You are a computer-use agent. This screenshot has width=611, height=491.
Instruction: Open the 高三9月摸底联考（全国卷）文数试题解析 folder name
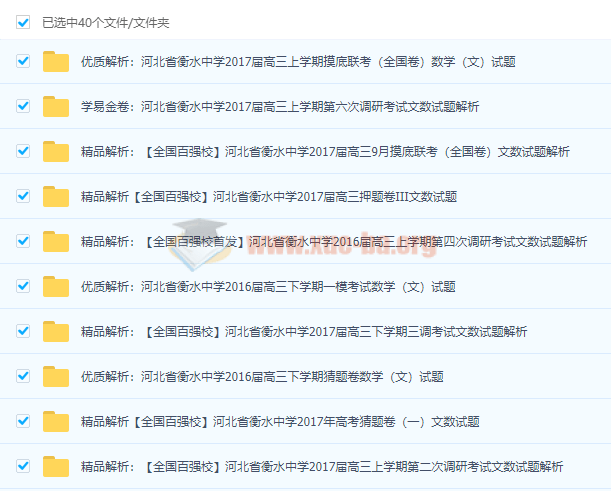pos(325,152)
